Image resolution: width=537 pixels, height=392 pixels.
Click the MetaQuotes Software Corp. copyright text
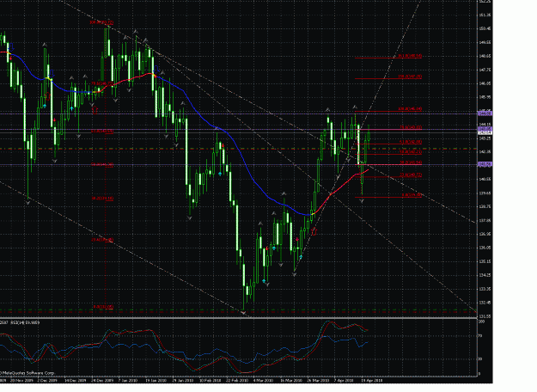(x=27, y=373)
